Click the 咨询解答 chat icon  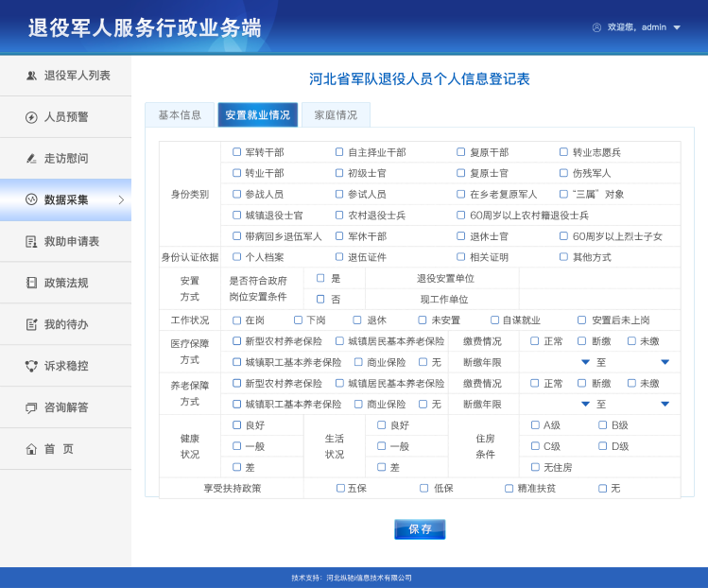pos(31,407)
